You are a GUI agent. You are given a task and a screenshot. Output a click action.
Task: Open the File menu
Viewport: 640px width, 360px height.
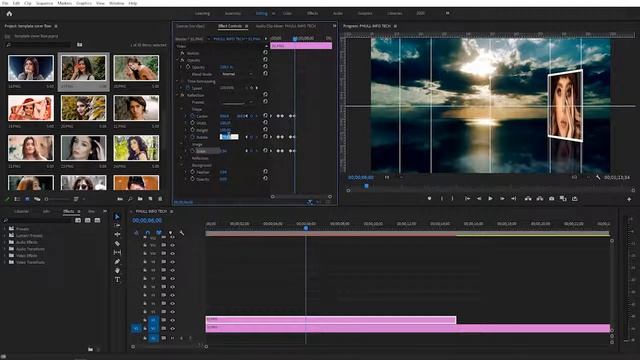(5, 3)
